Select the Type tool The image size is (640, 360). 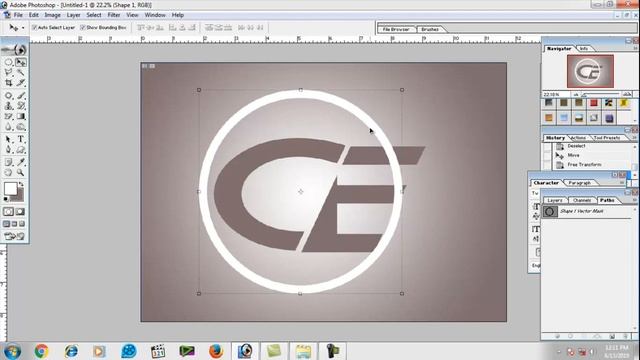20,140
